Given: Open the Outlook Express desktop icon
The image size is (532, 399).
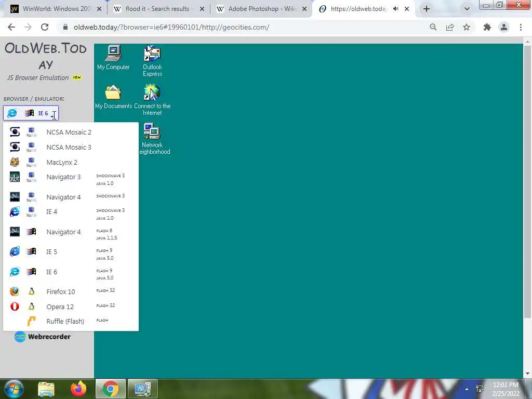Looking at the screenshot, I should (152, 61).
